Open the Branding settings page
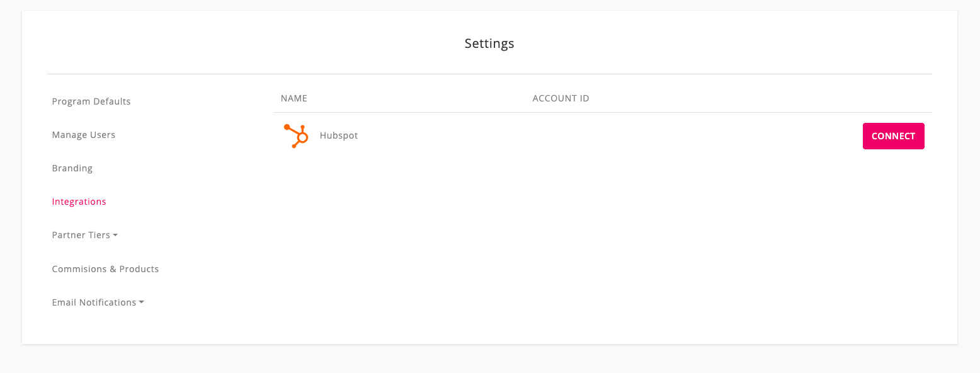The height and width of the screenshot is (373, 980). (72, 168)
